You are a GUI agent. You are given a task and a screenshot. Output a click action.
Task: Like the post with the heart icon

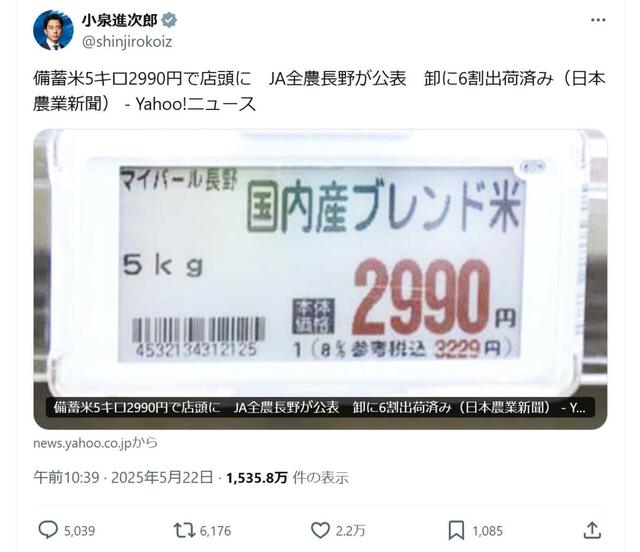320,530
